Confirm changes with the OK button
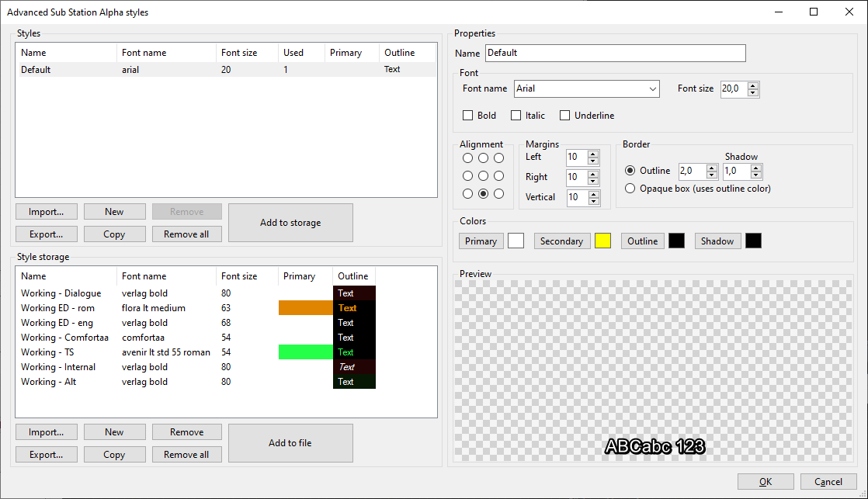 [x=766, y=481]
